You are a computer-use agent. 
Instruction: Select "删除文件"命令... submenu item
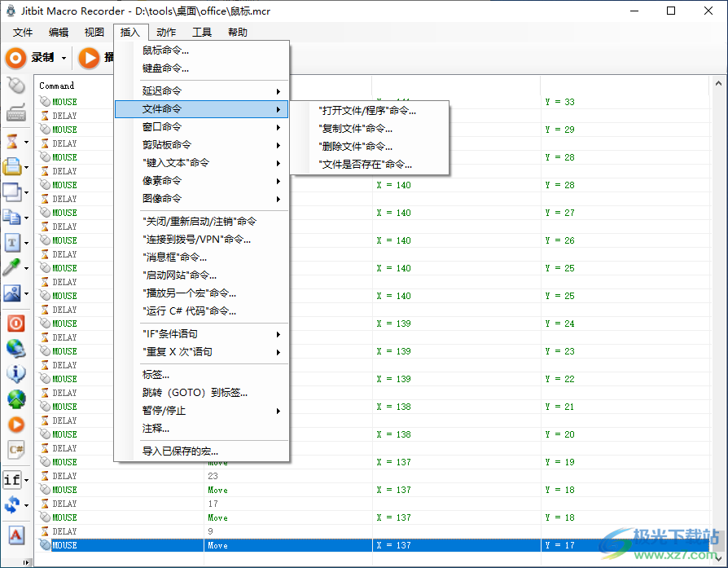tap(370, 147)
